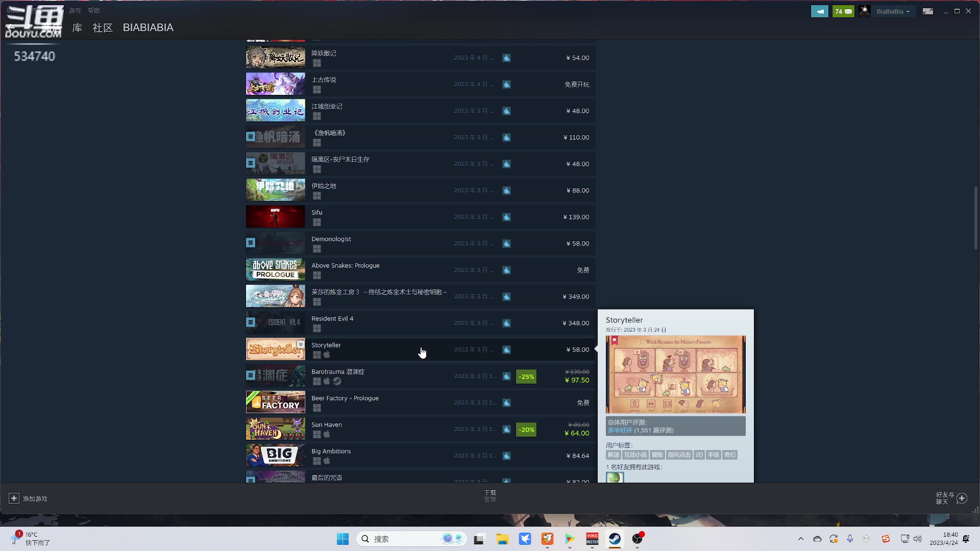This screenshot has width=980, height=551.
Task: Click the Windows icon under 伊始之地
Action: point(317,196)
